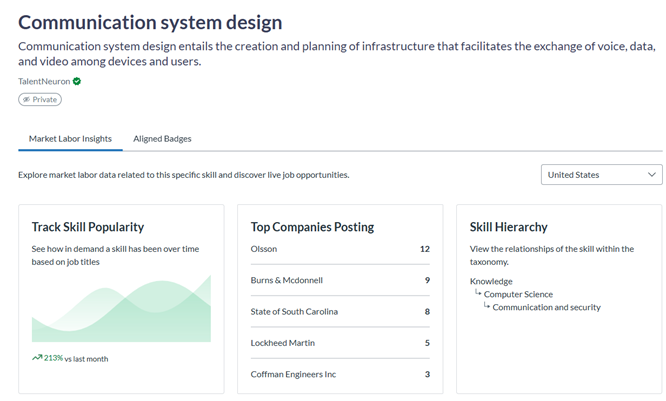Select the Market Labor Insights tab
Screen dimensions: 666x401
(70, 138)
